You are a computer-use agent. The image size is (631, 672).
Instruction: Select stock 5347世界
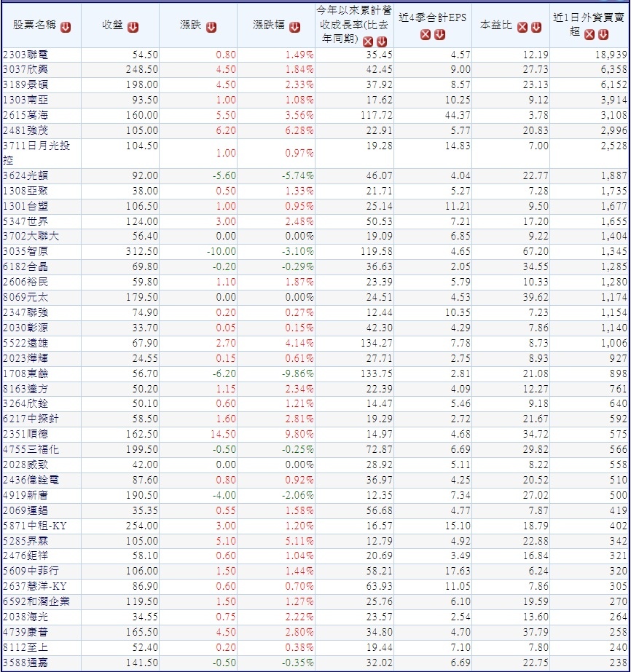click(26, 221)
